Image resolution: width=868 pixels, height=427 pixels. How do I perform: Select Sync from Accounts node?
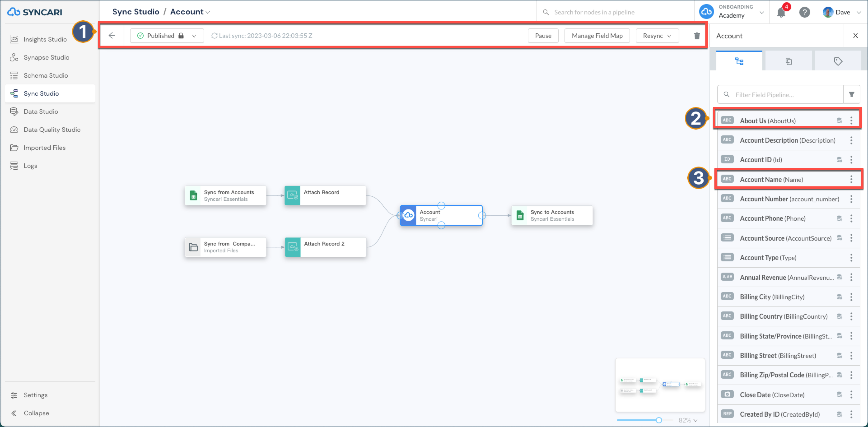click(225, 195)
